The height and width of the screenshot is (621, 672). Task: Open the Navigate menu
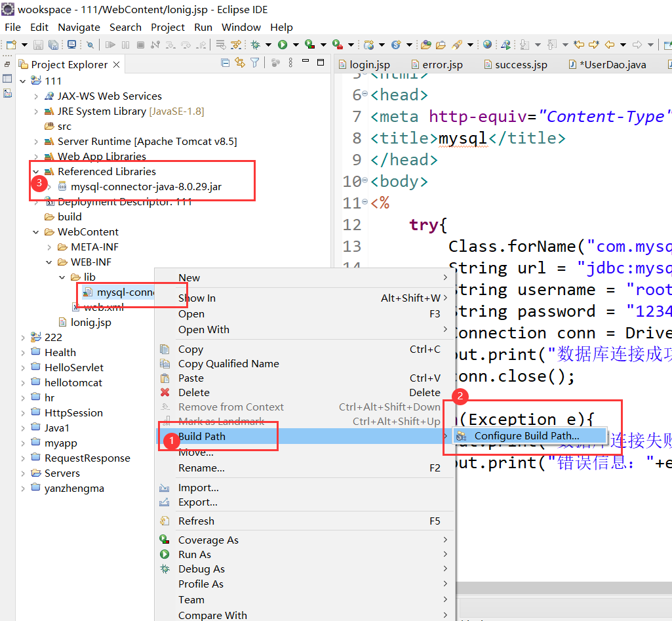[79, 27]
